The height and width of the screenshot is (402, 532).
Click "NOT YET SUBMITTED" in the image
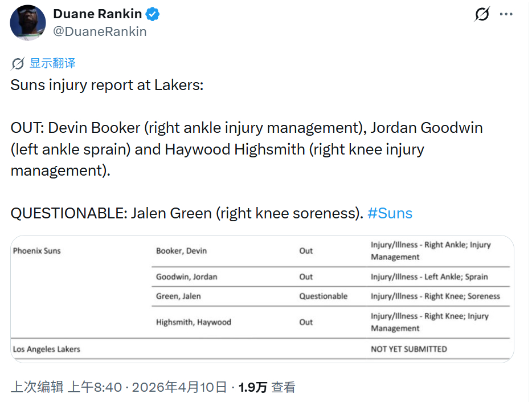pos(408,349)
